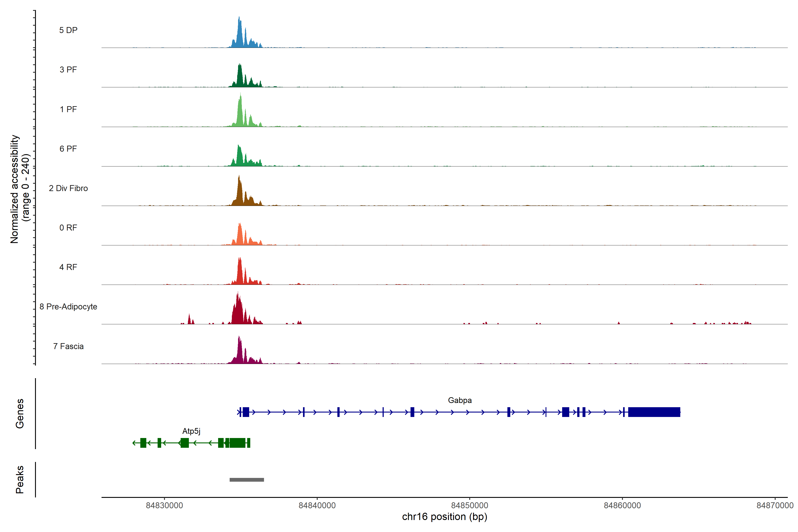Click the 3 PF track label

click(x=68, y=70)
